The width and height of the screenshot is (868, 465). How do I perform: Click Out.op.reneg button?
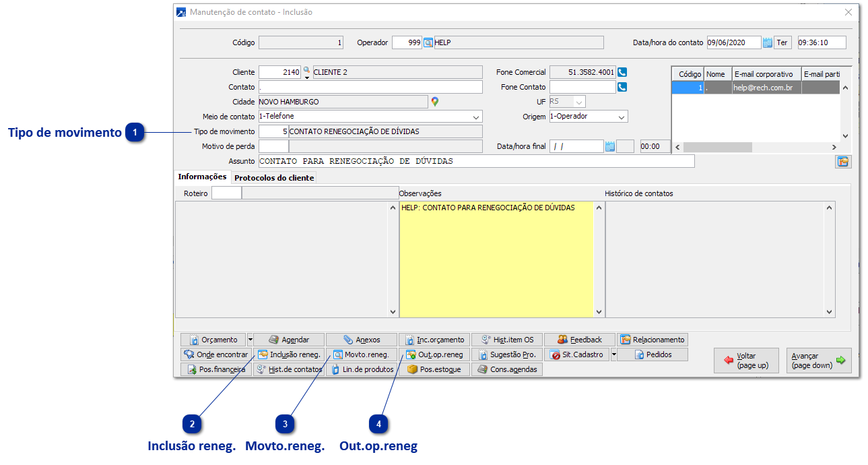click(434, 354)
